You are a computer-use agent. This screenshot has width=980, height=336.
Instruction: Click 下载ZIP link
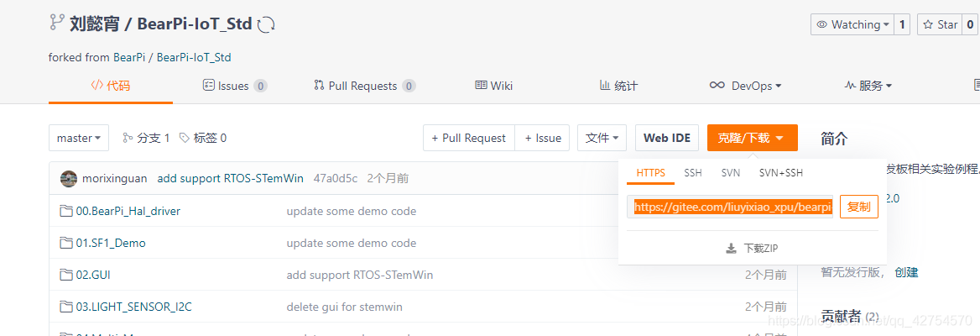pyautogui.click(x=761, y=249)
